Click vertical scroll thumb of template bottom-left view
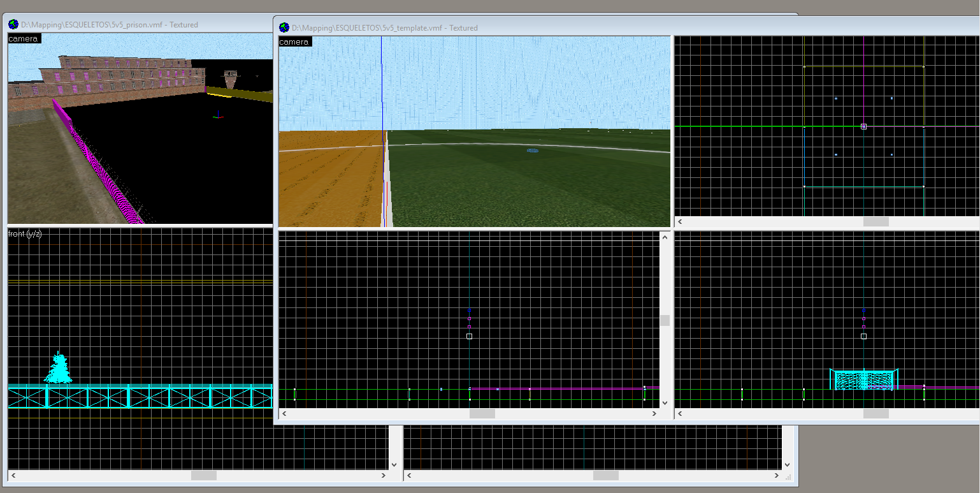Viewport: 980px width, 493px height. 665,320
